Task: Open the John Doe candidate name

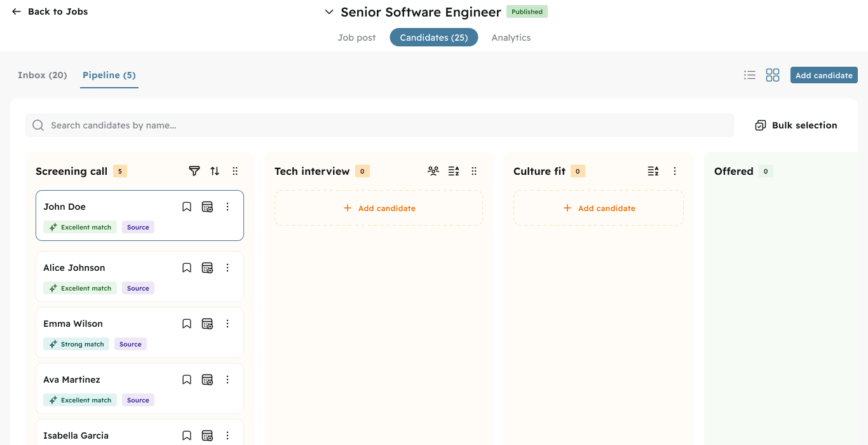Action: click(64, 207)
